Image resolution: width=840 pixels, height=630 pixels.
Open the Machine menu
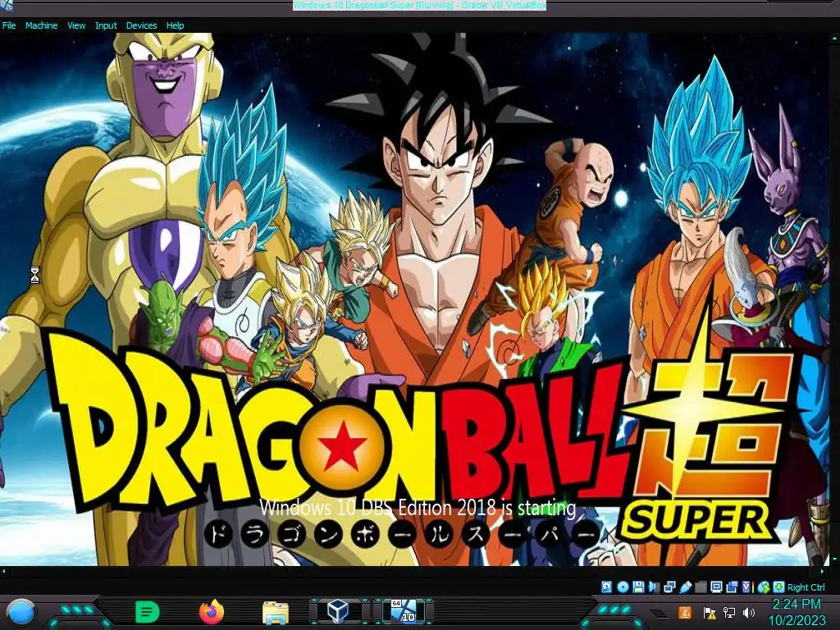[x=41, y=25]
